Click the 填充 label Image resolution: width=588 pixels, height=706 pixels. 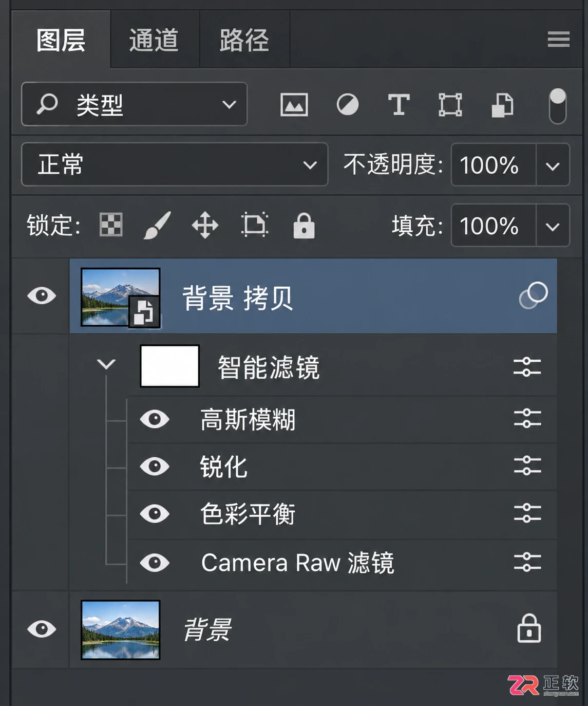[418, 226]
